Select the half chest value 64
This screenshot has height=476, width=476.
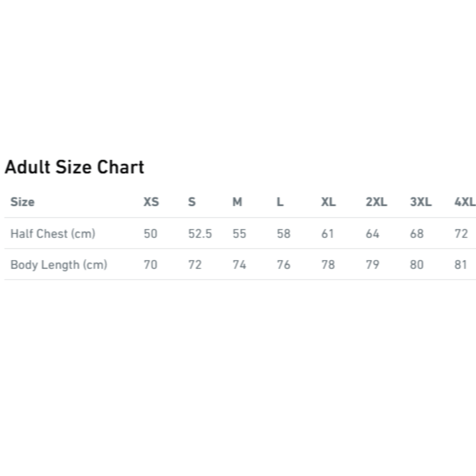pos(372,233)
